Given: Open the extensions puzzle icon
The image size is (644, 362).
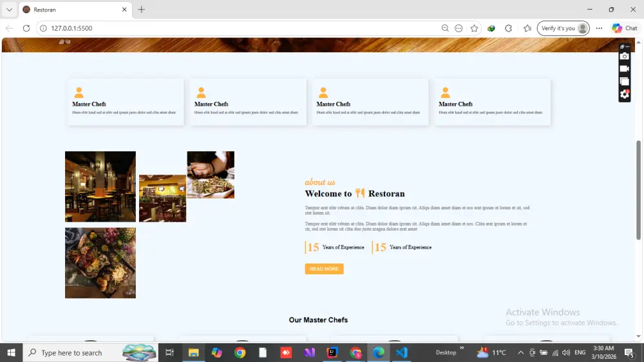Looking at the screenshot, I should click(x=509, y=28).
